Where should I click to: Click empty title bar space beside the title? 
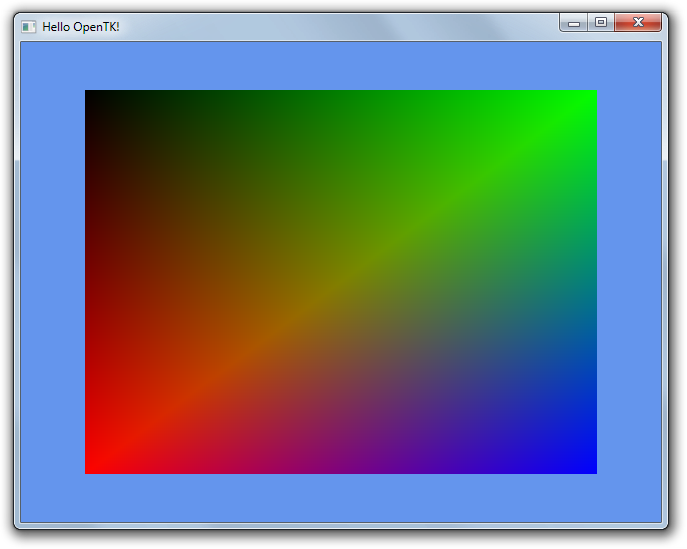pos(330,26)
